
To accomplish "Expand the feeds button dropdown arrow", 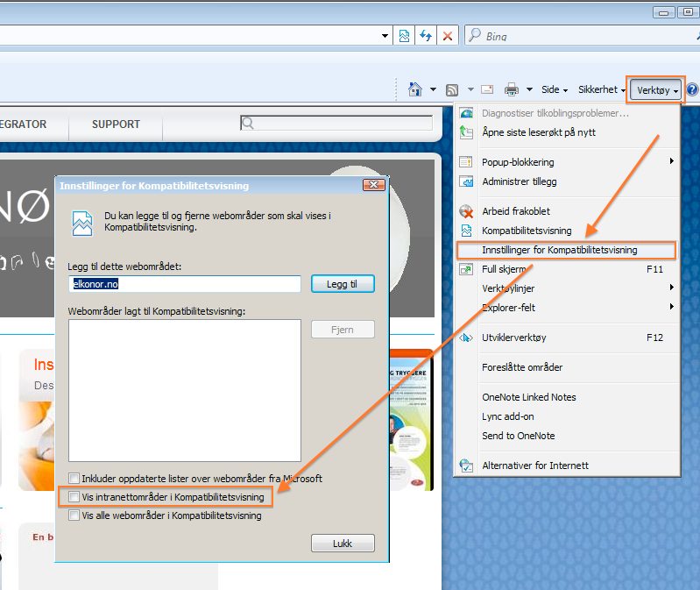I will [x=470, y=89].
